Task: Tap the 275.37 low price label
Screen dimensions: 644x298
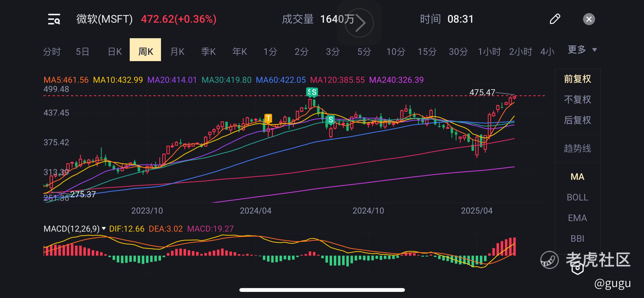Action: click(x=83, y=194)
